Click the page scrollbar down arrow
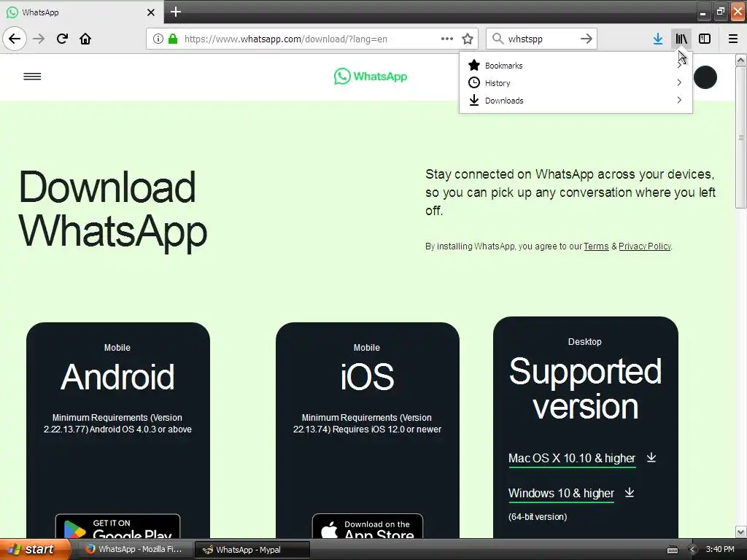The image size is (747, 560). click(740, 532)
